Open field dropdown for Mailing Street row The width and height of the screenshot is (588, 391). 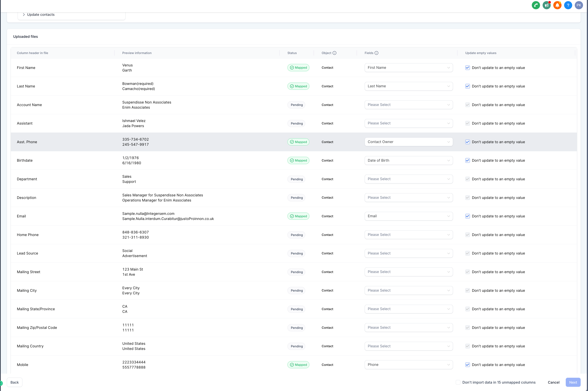[x=409, y=272]
